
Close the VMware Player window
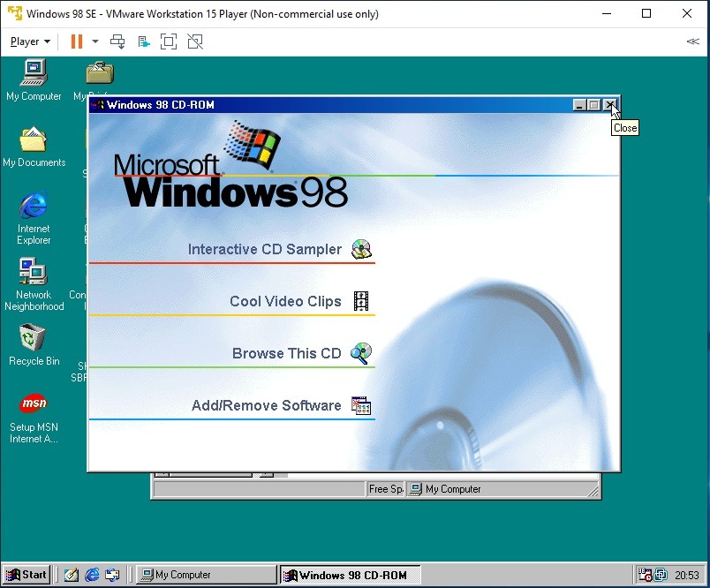click(687, 13)
